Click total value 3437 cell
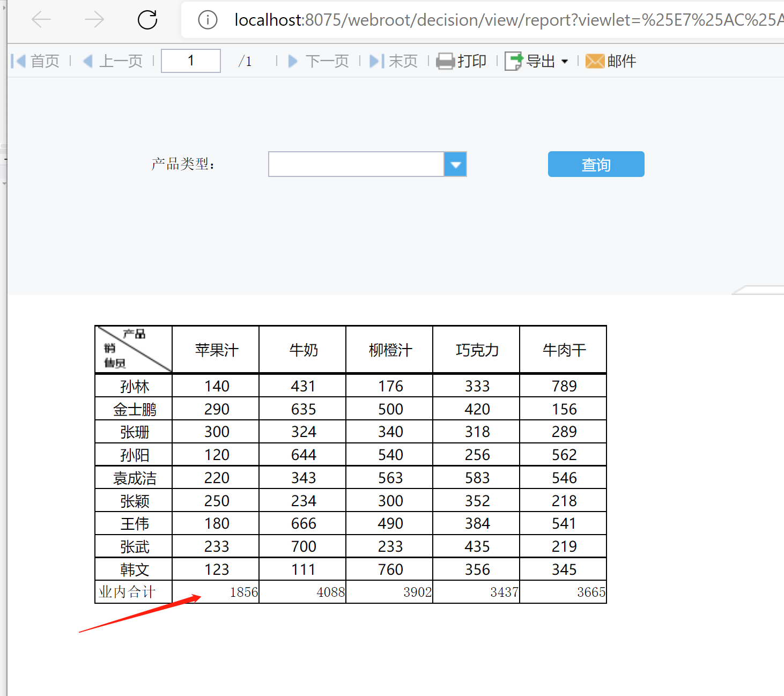Screen dimensions: 784x696 coord(476,592)
